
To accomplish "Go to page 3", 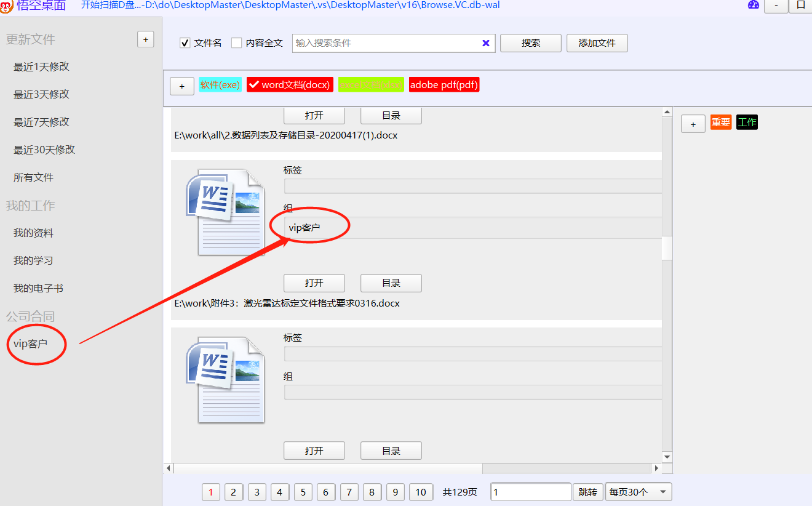I will [257, 492].
